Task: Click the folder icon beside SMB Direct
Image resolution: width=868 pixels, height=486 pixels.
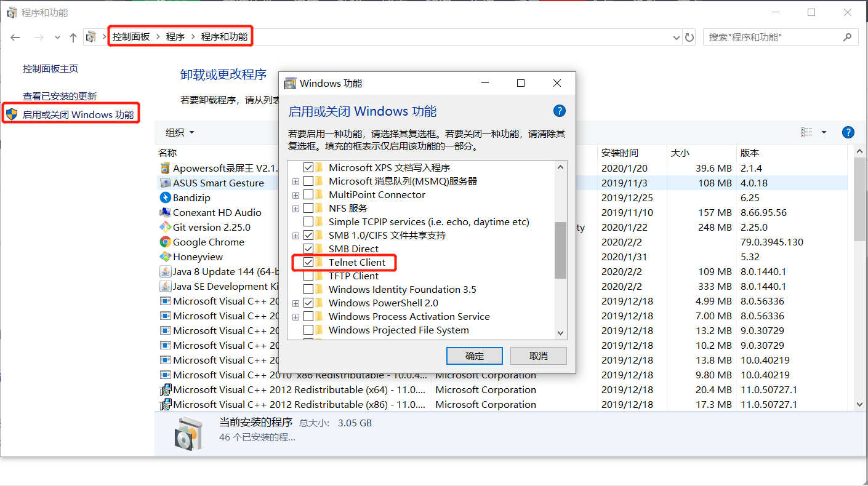Action: click(320, 249)
